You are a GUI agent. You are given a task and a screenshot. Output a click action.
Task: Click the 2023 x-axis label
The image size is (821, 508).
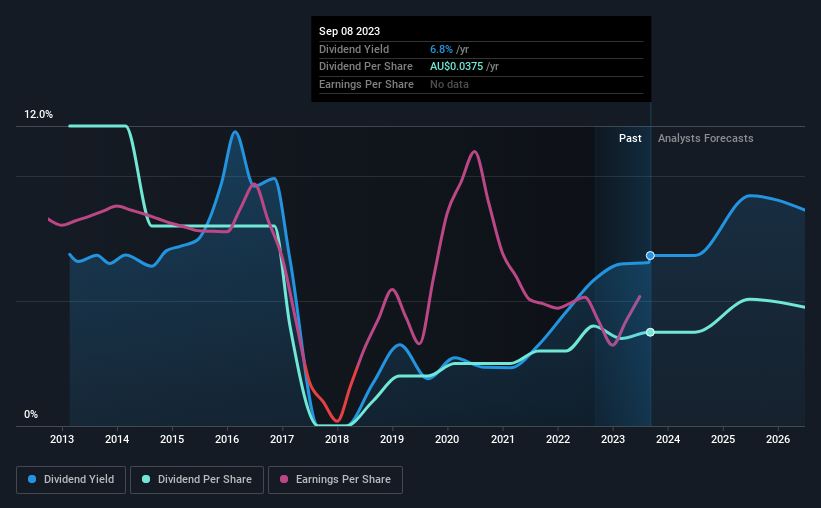(x=613, y=439)
